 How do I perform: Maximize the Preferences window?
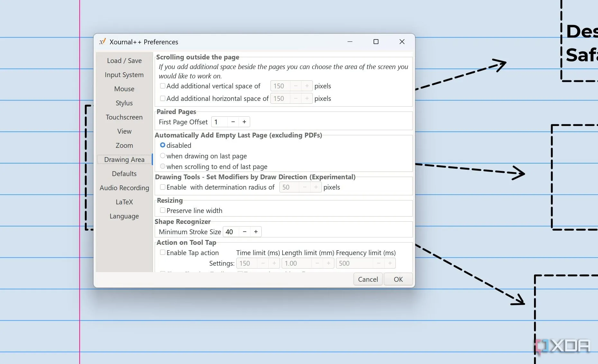376,42
